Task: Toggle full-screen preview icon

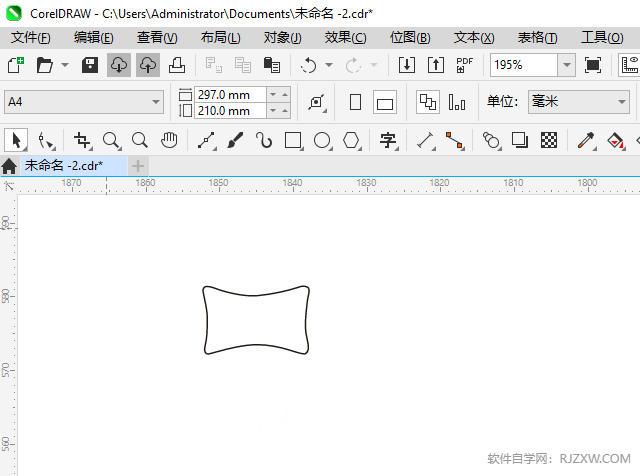Action: tap(593, 65)
